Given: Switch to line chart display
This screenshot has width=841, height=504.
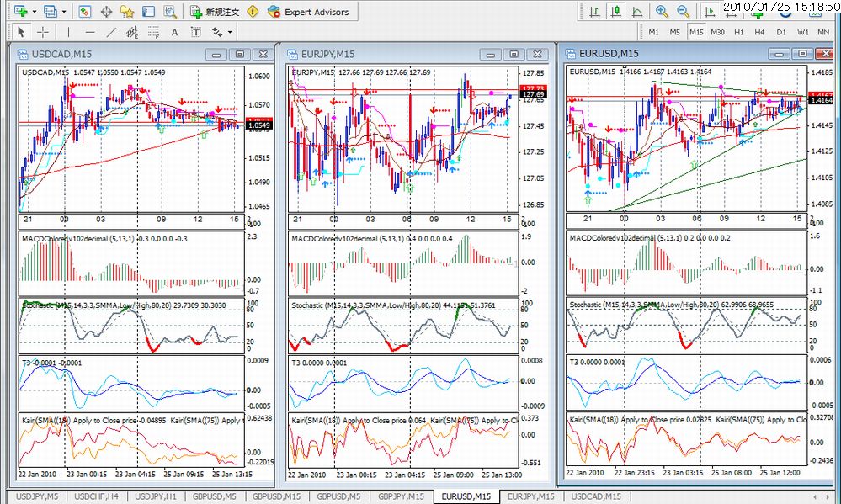Looking at the screenshot, I should tap(637, 11).
